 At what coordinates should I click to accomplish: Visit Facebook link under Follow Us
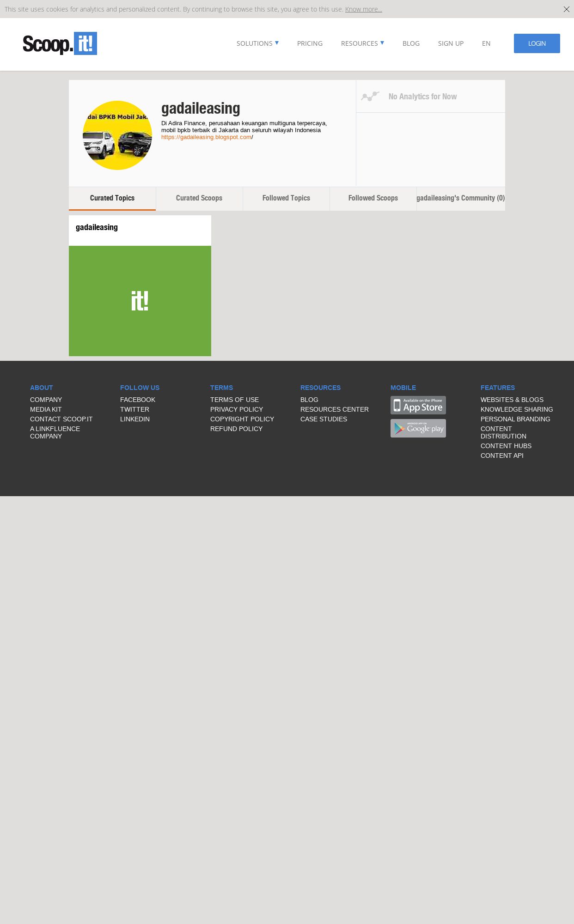(138, 400)
